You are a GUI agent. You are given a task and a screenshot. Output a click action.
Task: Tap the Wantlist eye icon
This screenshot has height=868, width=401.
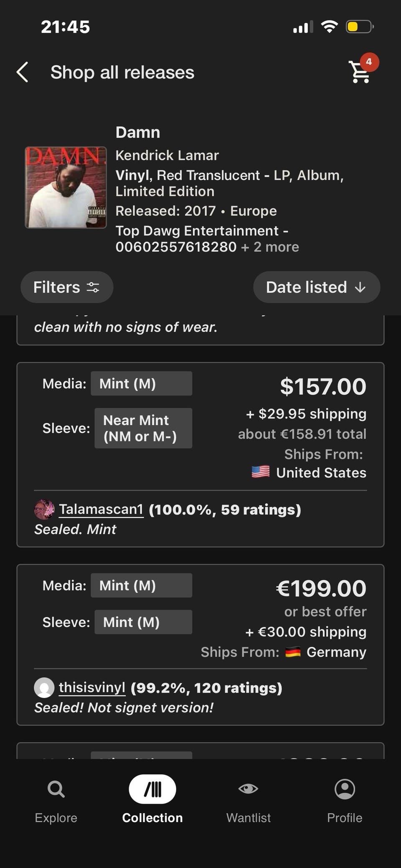(x=248, y=789)
